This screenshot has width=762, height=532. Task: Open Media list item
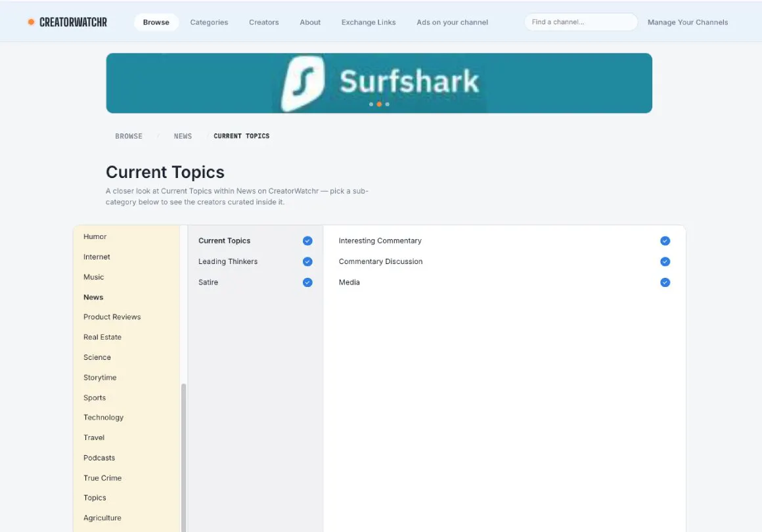coord(349,282)
